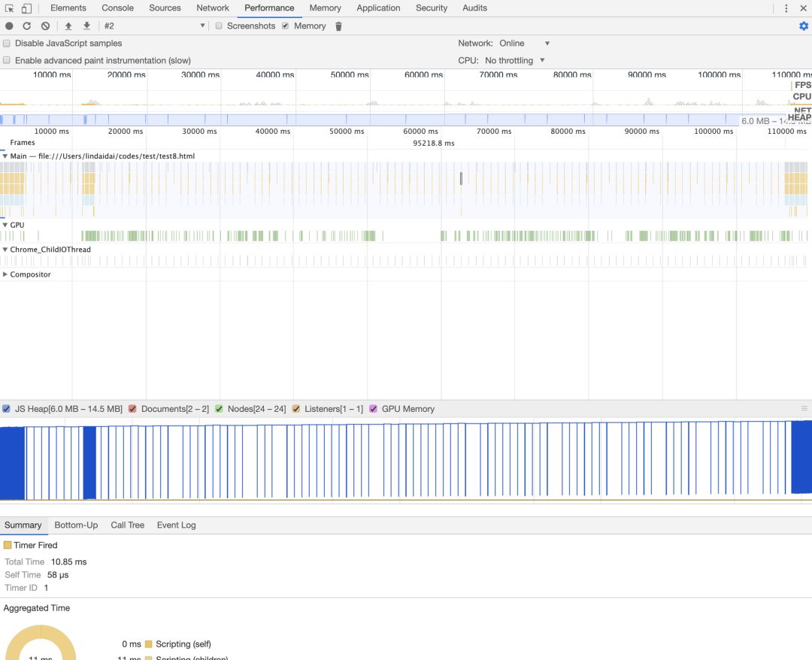The image size is (812, 660).
Task: Open the Application tab
Action: coord(378,8)
